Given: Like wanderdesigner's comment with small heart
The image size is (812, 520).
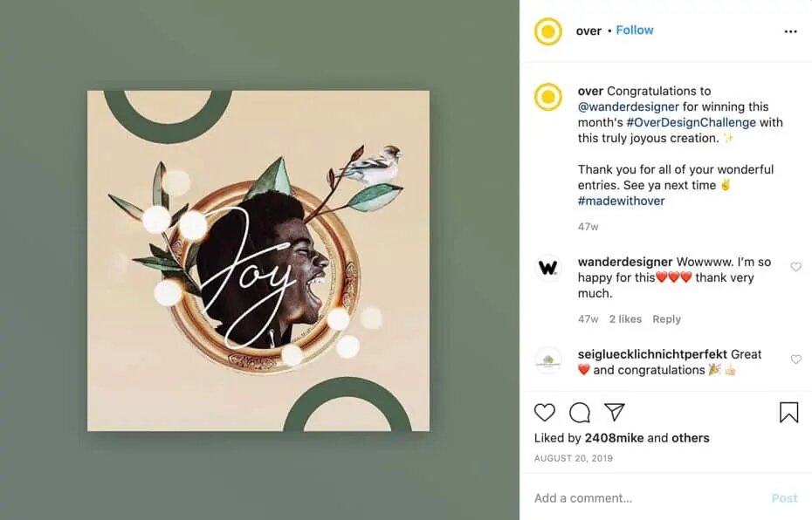Looking at the screenshot, I should (795, 267).
